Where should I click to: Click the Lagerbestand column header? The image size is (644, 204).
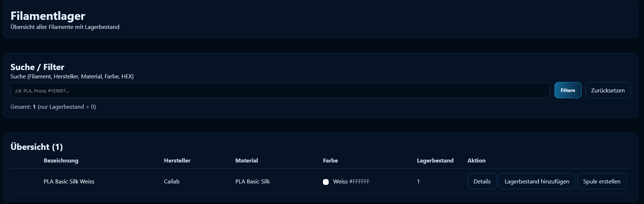click(435, 161)
